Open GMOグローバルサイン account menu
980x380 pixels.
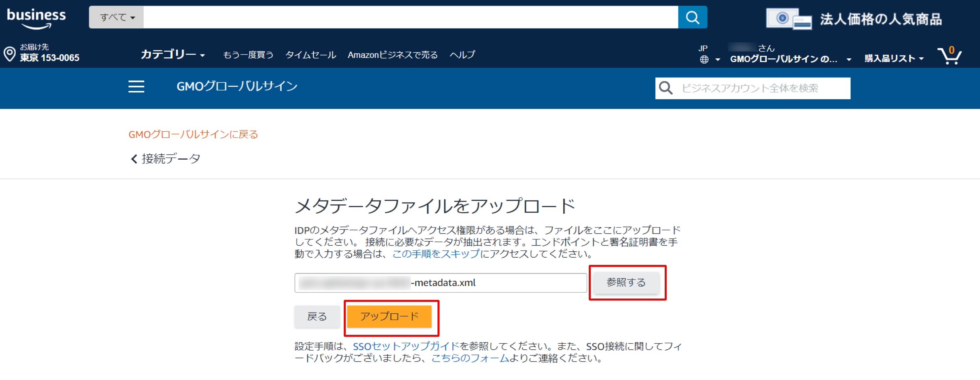pyautogui.click(x=790, y=59)
